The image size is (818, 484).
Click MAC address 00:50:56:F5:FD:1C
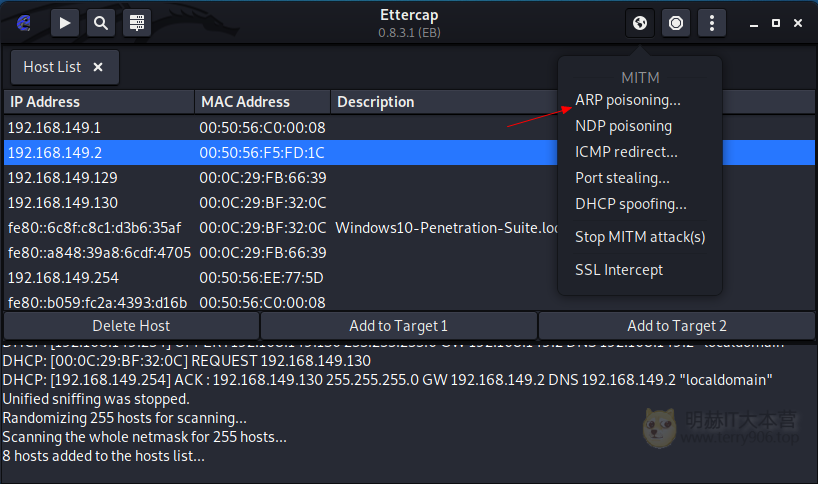pyautogui.click(x=262, y=153)
